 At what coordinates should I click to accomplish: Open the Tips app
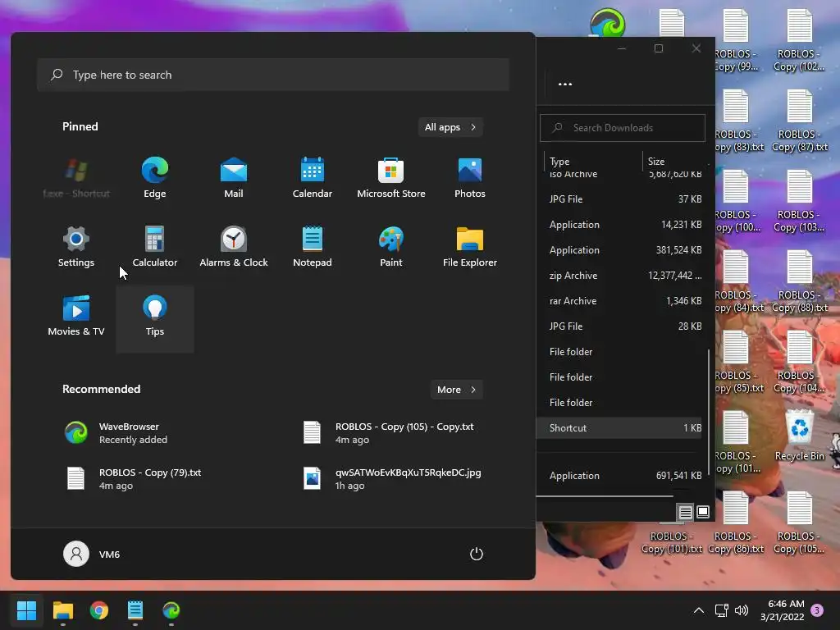click(x=155, y=319)
